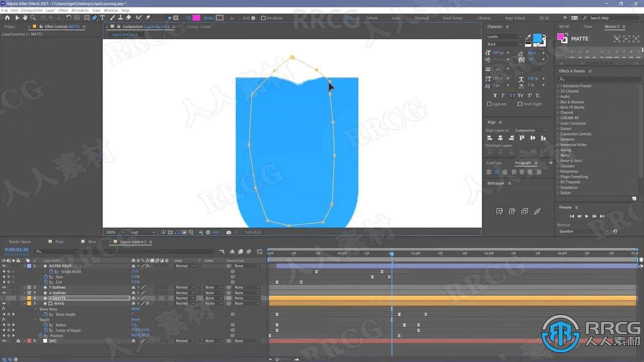Screen dimensions: 644x362
Task: Collapse the Wave Warp effect properties
Action: (36, 309)
